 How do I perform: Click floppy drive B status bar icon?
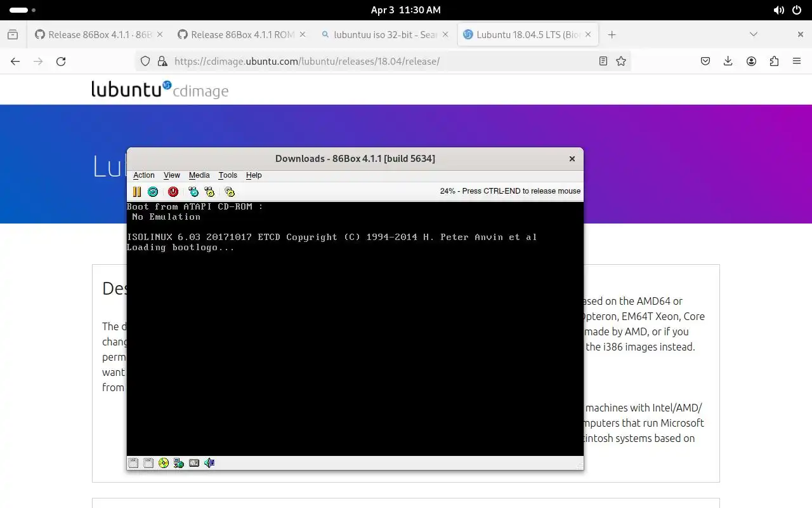tap(148, 463)
